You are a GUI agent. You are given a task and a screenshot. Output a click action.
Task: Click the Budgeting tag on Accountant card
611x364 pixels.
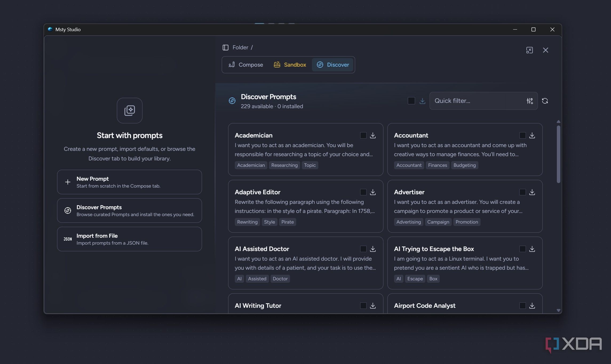pos(465,165)
